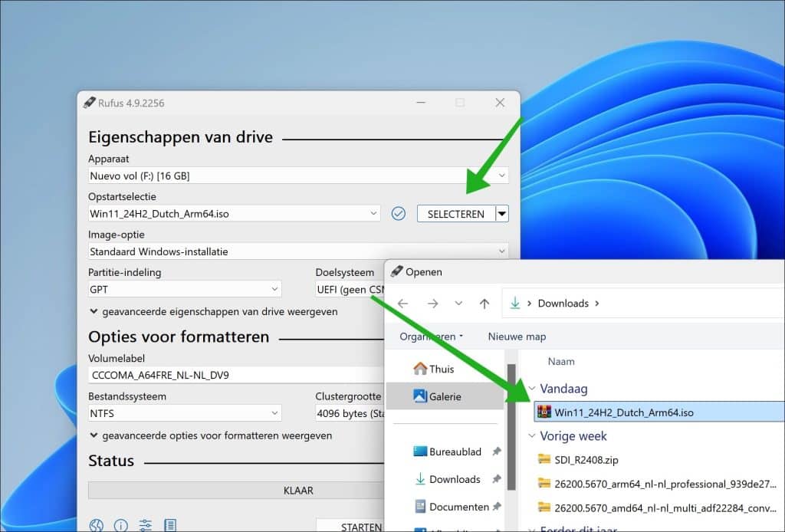The image size is (785, 532).
Task: Collapse the Vorige week file group
Action: pos(532,436)
